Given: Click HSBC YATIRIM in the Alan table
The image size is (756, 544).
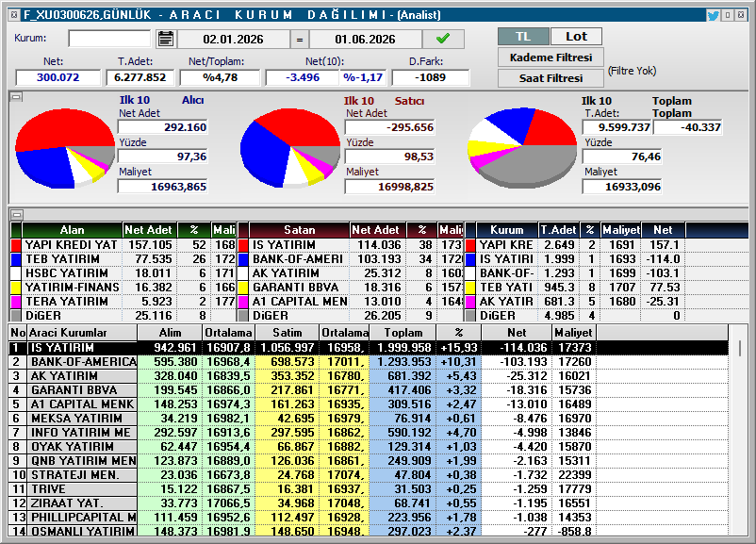Looking at the screenshot, I should coord(67,273).
